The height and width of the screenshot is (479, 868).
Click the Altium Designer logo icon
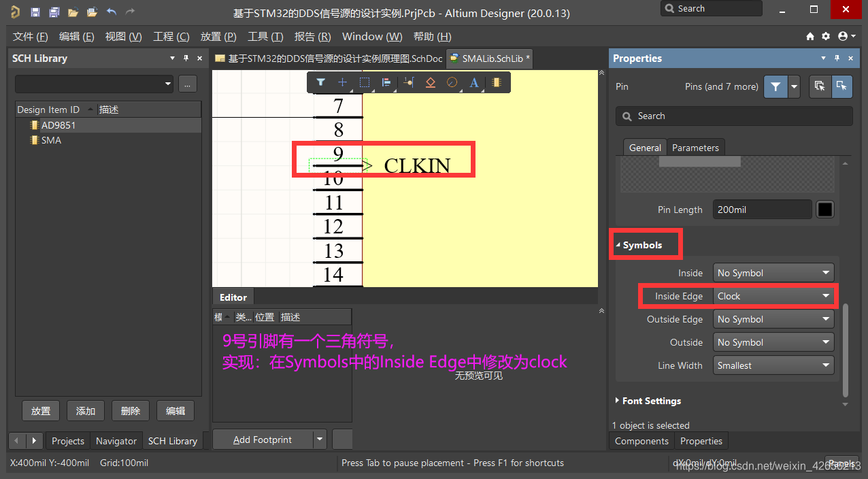15,12
